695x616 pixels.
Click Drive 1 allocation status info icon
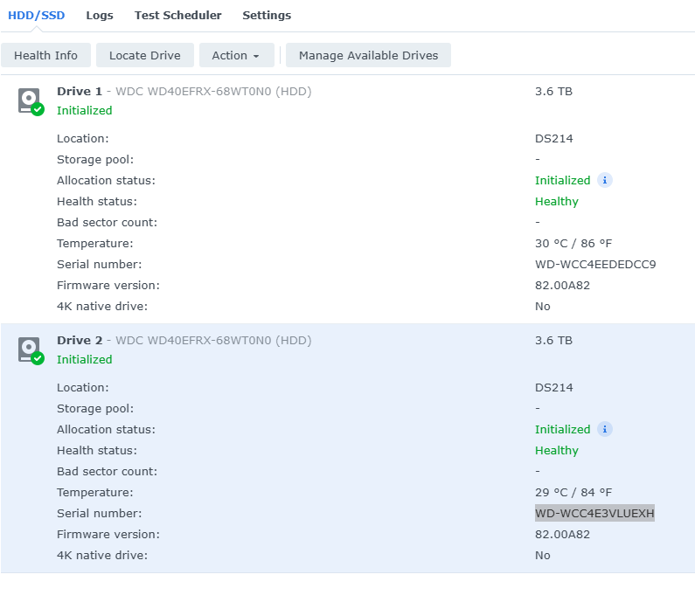click(605, 180)
